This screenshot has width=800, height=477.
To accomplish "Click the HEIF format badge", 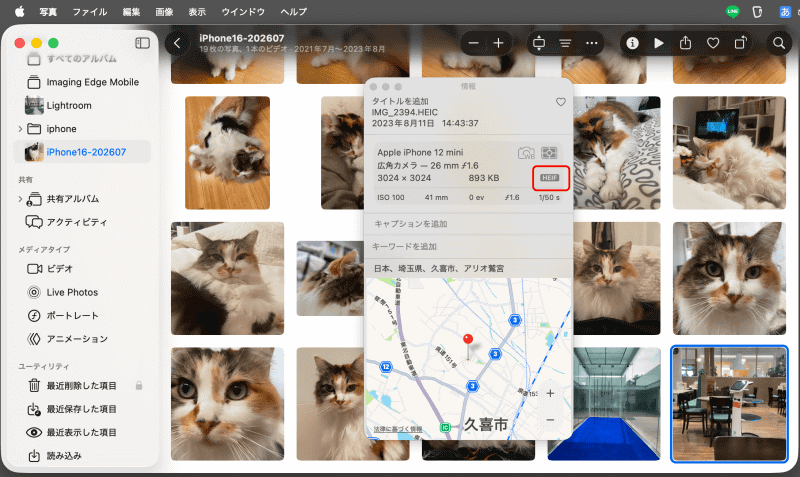I will 549,178.
